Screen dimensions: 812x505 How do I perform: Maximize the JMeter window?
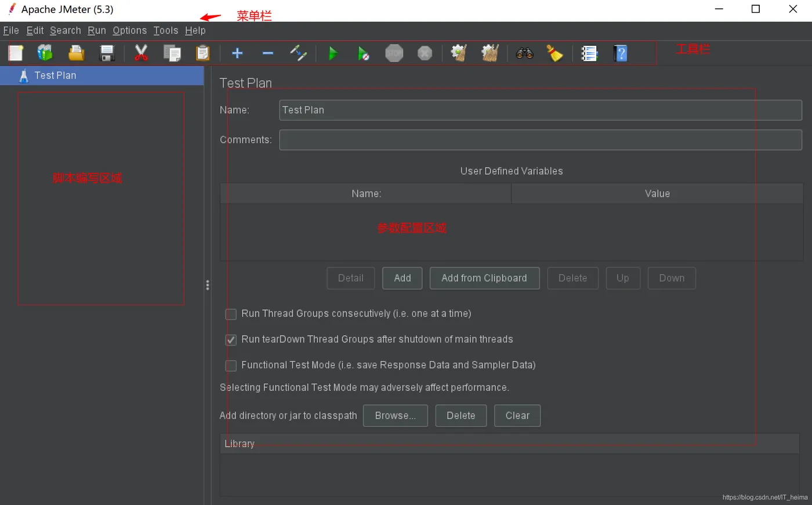(756, 9)
